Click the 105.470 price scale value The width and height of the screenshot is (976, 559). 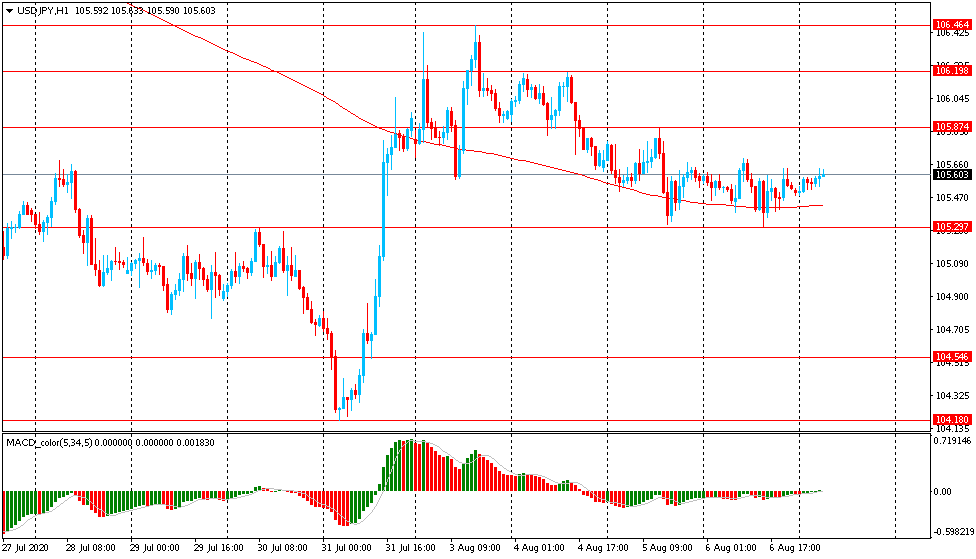click(x=952, y=198)
